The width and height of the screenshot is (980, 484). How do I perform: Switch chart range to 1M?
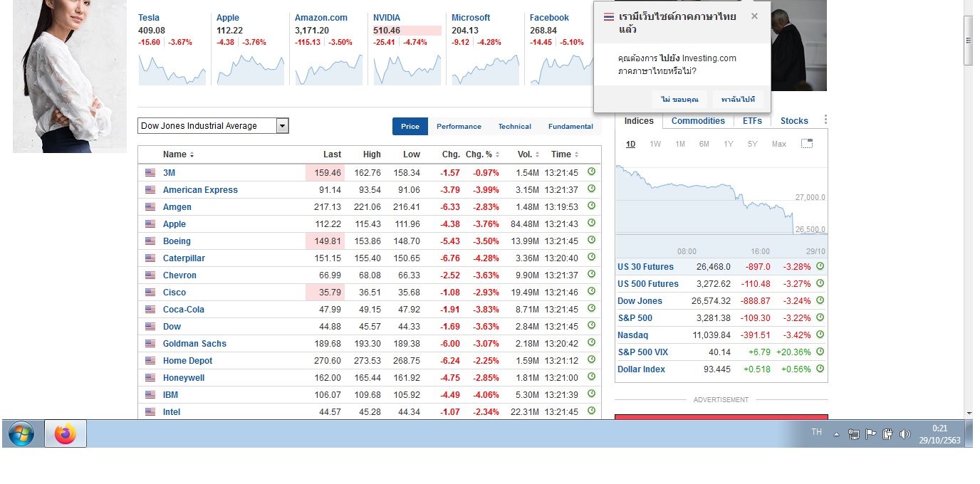pos(680,144)
